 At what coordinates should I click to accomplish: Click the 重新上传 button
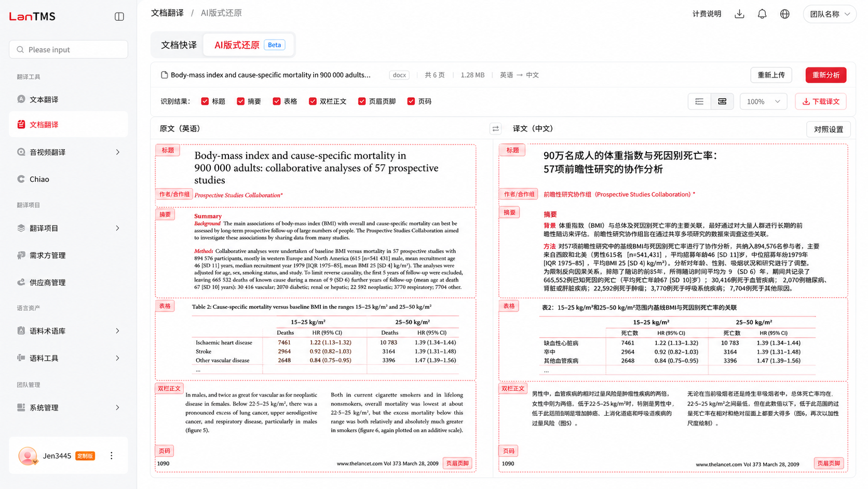coord(771,75)
